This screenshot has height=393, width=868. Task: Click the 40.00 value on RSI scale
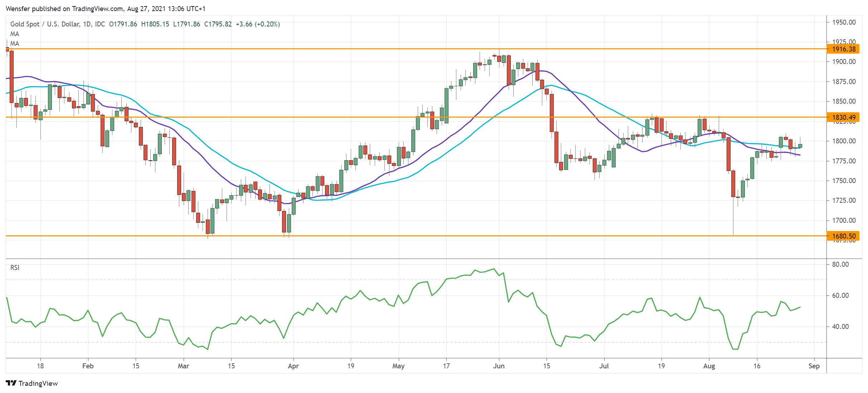click(840, 326)
